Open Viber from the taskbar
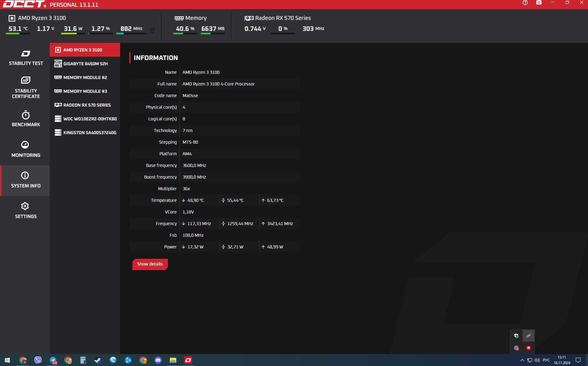 pyautogui.click(x=38, y=360)
